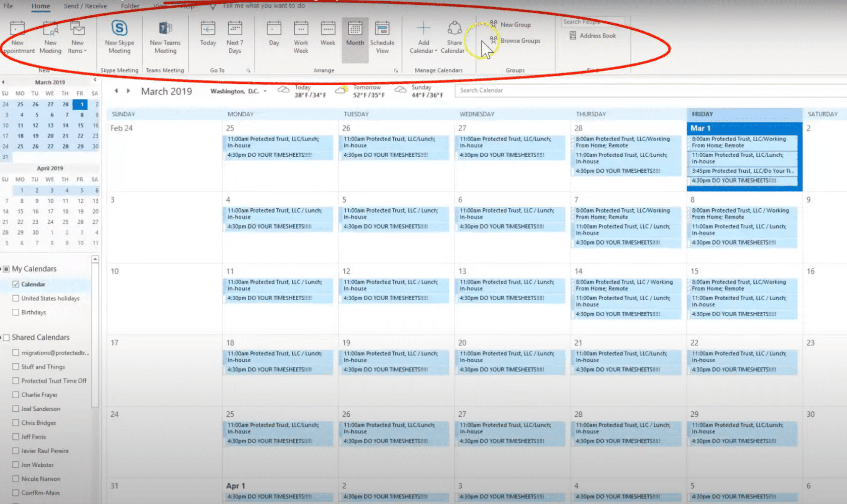Check Chris Bridges' calendar
The width and height of the screenshot is (847, 504).
16,423
